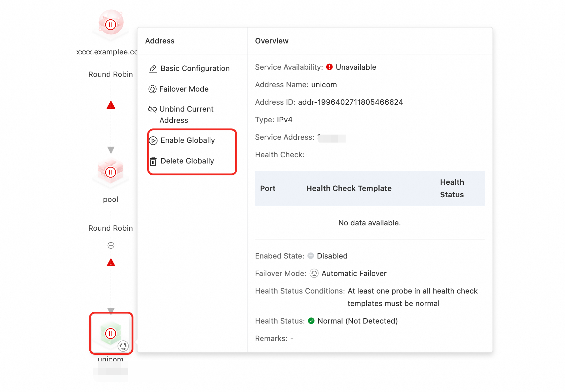Click the Address ID addr-1996402711805466624
565x392 pixels.
(x=351, y=102)
